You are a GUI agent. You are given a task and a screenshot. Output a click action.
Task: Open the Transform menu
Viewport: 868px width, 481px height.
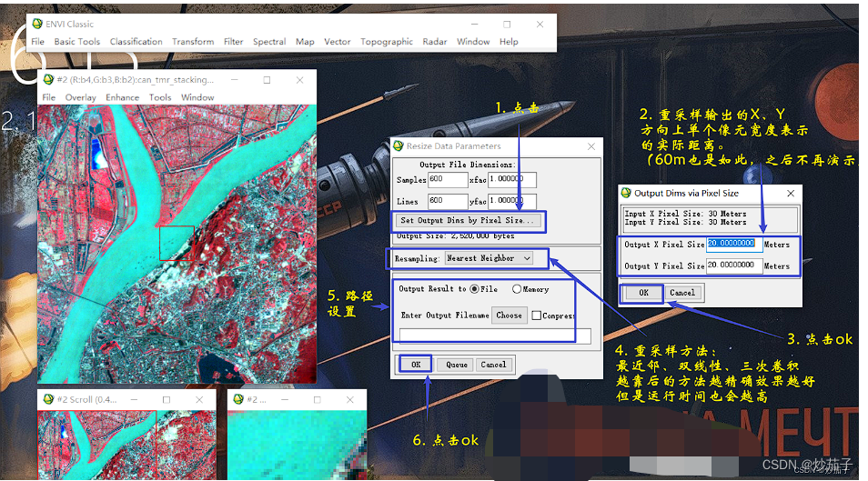click(193, 42)
